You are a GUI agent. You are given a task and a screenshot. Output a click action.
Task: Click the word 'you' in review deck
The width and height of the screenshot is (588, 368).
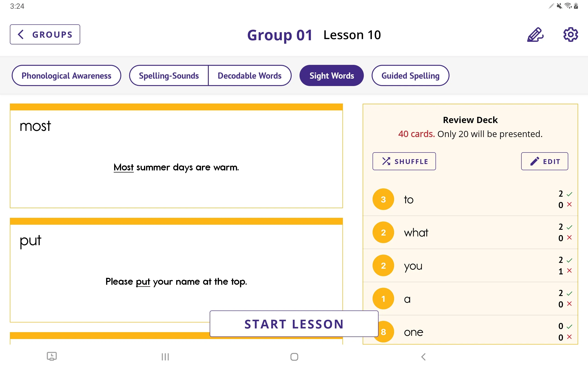(x=413, y=266)
